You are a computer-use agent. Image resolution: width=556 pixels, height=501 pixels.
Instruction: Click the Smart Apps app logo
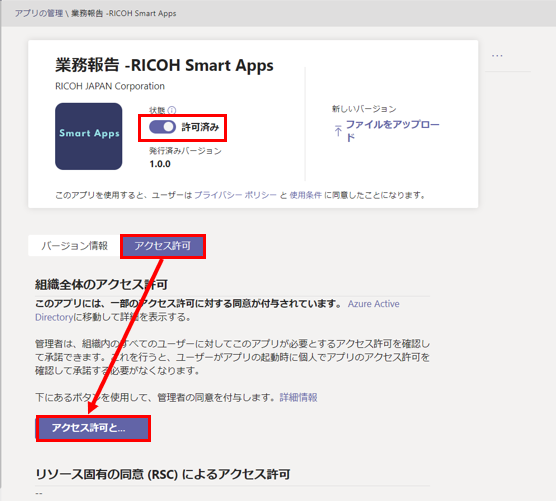click(x=89, y=136)
